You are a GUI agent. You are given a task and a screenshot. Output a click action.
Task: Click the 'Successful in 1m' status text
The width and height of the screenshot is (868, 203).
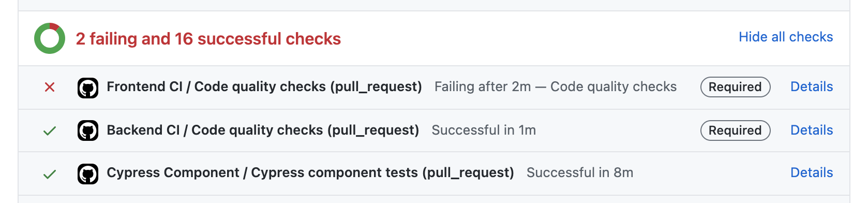coord(484,130)
